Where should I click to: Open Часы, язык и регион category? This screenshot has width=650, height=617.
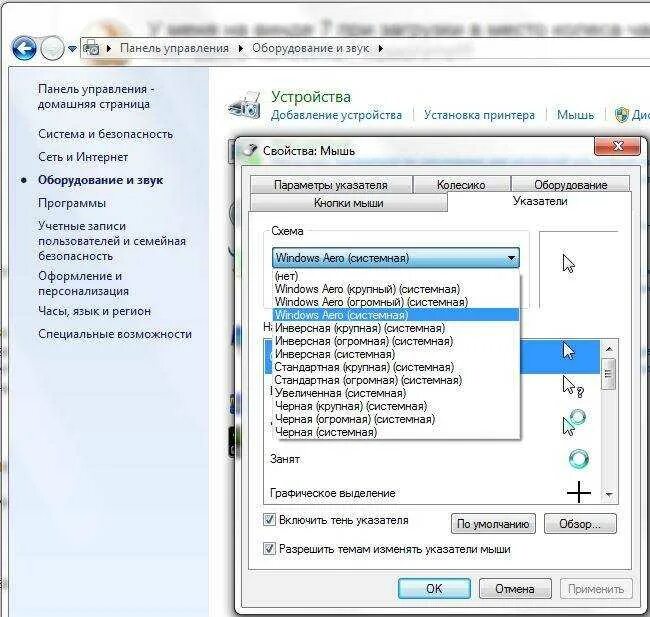tap(95, 311)
